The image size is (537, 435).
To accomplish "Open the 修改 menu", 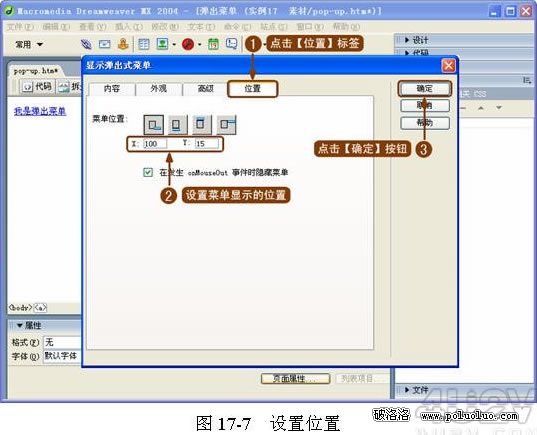I will pos(165,27).
